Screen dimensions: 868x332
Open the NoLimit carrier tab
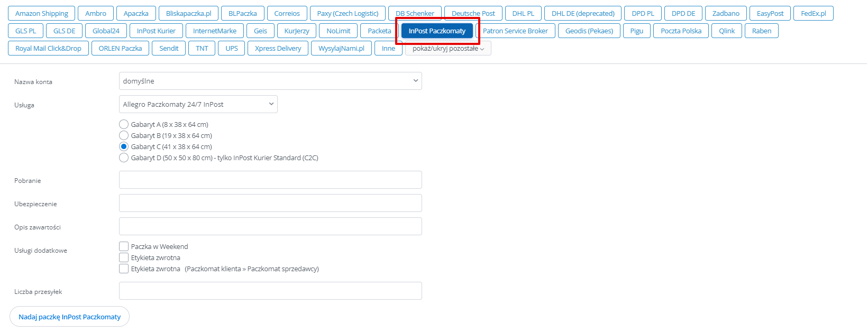point(339,31)
